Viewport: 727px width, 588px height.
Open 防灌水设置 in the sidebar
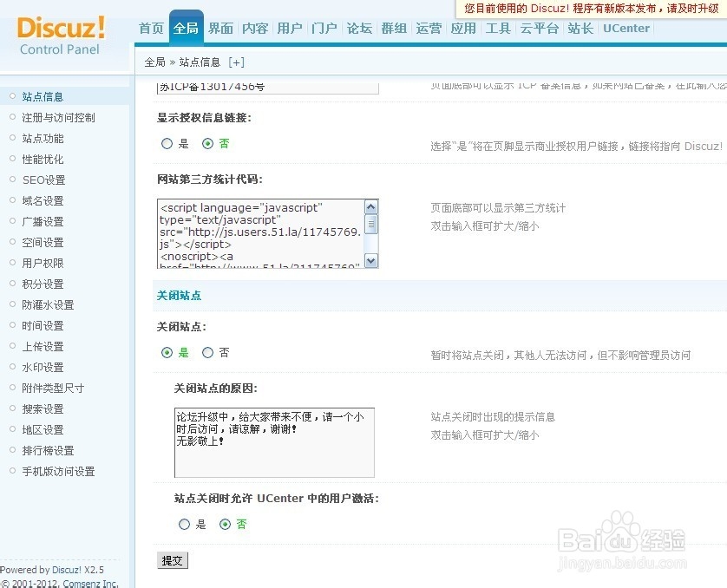pos(48,305)
